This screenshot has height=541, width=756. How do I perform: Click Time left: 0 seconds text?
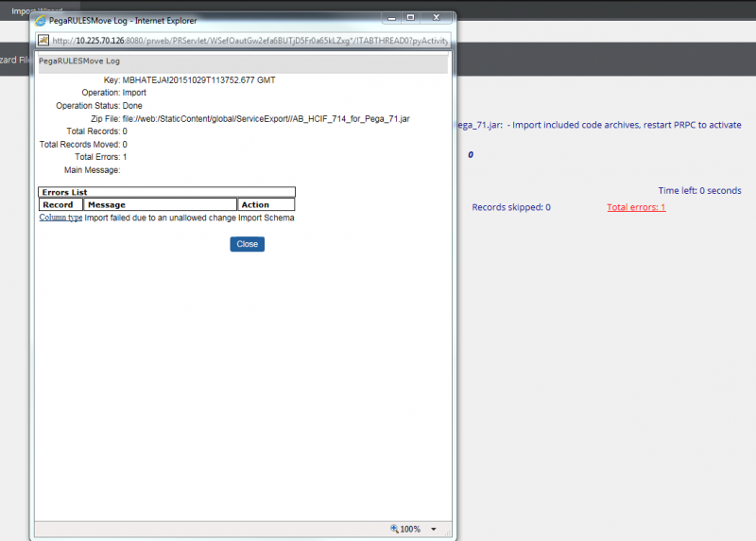coord(699,191)
